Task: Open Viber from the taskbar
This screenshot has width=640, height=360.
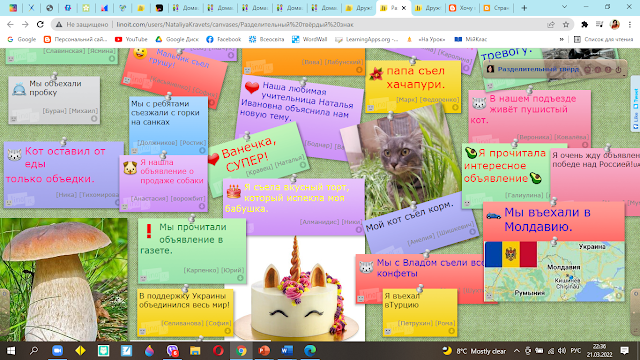Action: (172, 351)
